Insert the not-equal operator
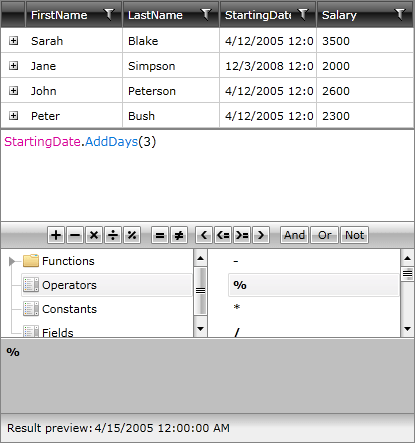This screenshot has width=415, height=443. point(179,235)
